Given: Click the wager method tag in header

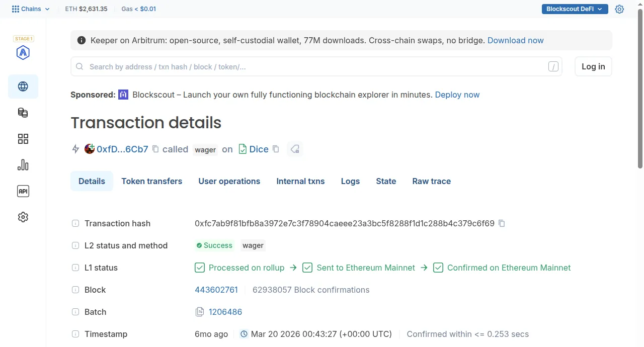Looking at the screenshot, I should pyautogui.click(x=205, y=149).
